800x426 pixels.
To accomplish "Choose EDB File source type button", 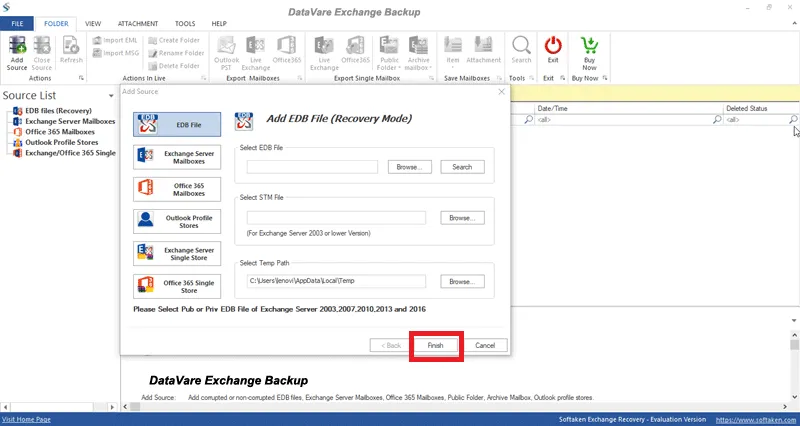I will [177, 124].
